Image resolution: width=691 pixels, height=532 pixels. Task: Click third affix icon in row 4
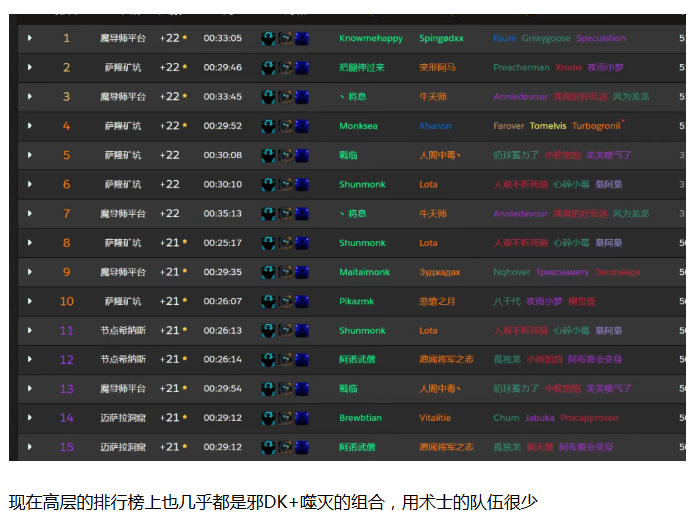click(301, 126)
